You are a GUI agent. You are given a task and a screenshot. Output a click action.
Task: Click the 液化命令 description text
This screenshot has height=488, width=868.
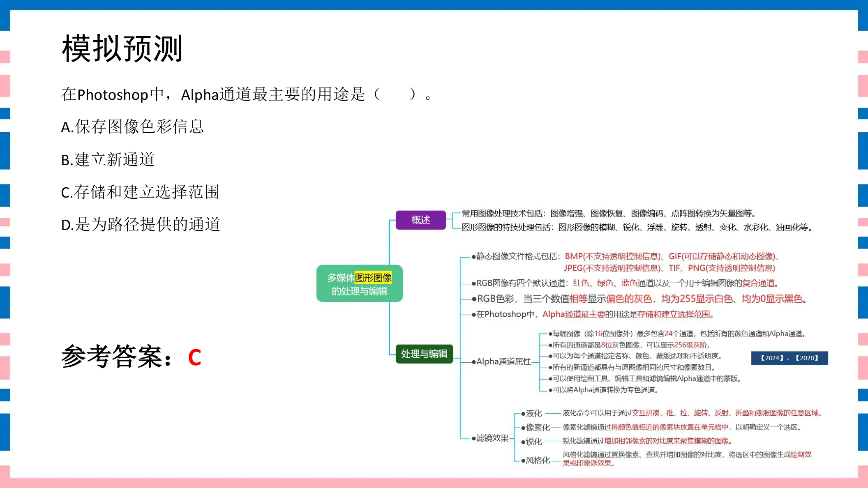[692, 413]
